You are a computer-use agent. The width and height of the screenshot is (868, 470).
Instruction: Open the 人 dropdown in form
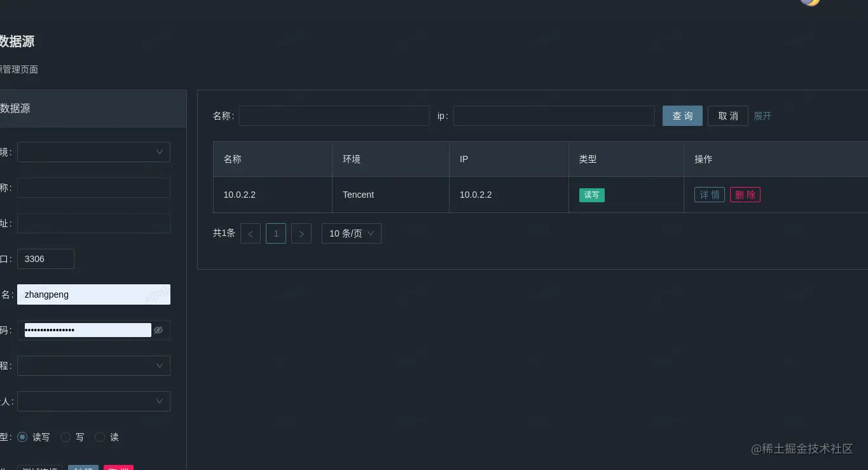tap(93, 401)
